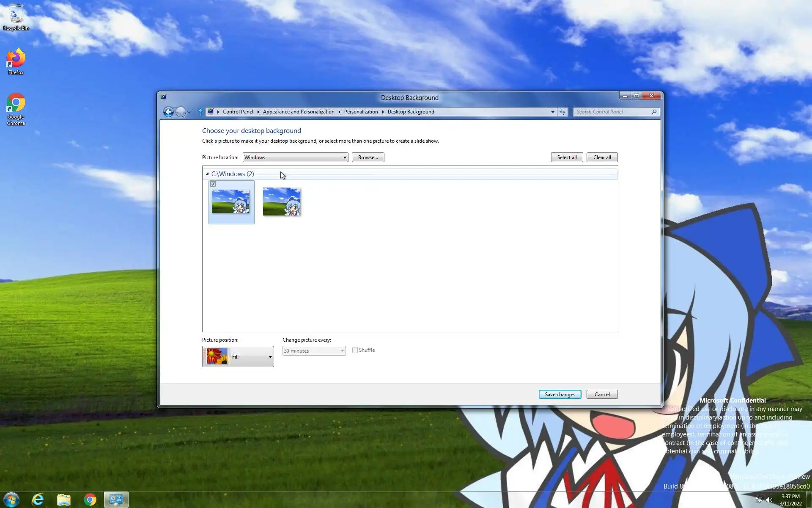Open File Explorer from taskbar
Viewport: 812px width, 508px height.
[64, 500]
